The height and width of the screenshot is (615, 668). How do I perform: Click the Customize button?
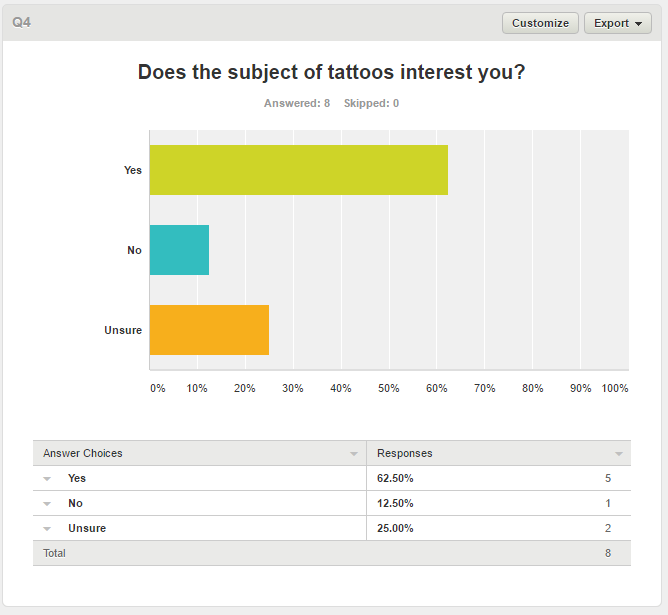pyautogui.click(x=540, y=23)
